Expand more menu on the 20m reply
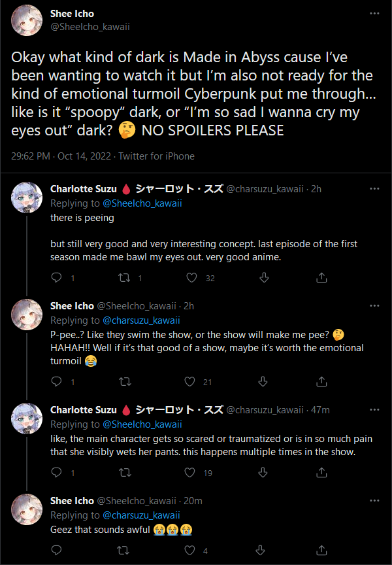 pos(374,501)
